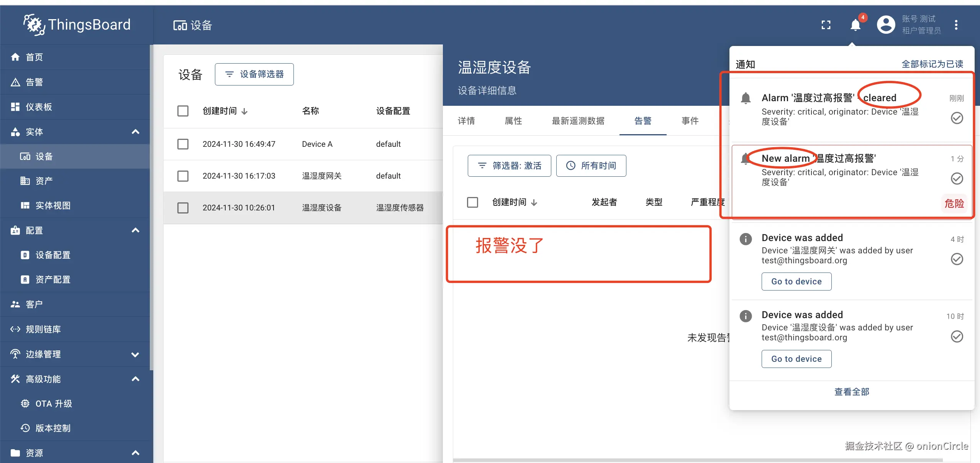Collapse the 高级功能 sidebar section

pos(135,379)
